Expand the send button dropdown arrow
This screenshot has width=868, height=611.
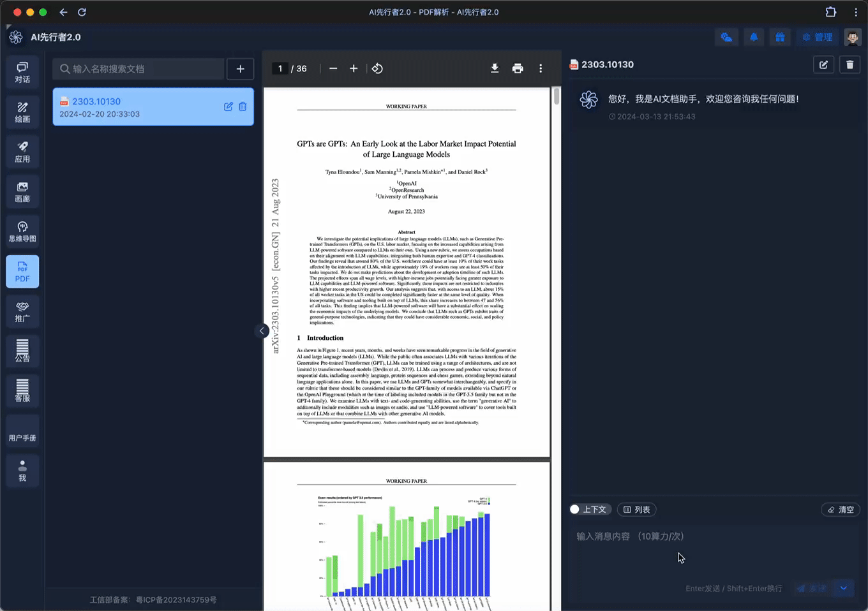[x=844, y=588]
